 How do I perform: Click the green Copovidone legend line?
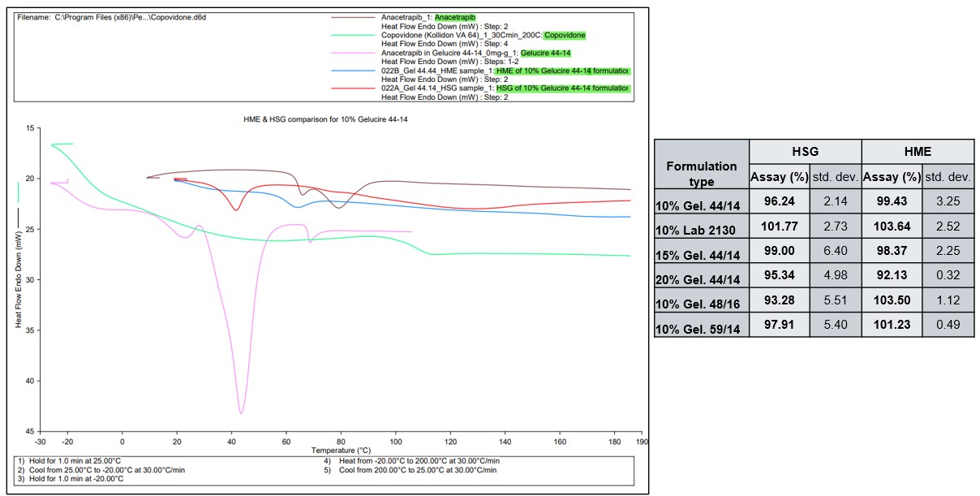point(354,35)
